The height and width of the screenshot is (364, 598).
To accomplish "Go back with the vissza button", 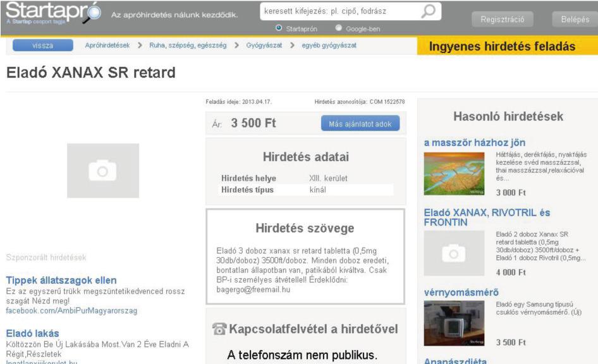I will 43,45.
